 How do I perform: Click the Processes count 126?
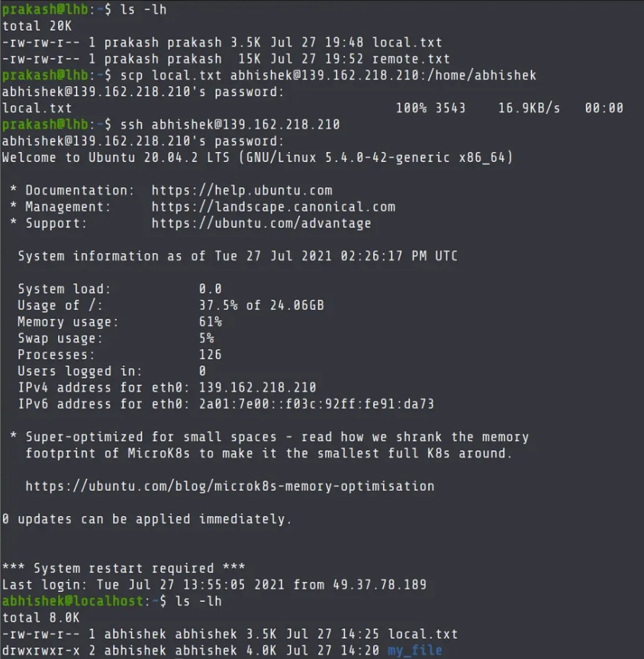click(x=210, y=355)
